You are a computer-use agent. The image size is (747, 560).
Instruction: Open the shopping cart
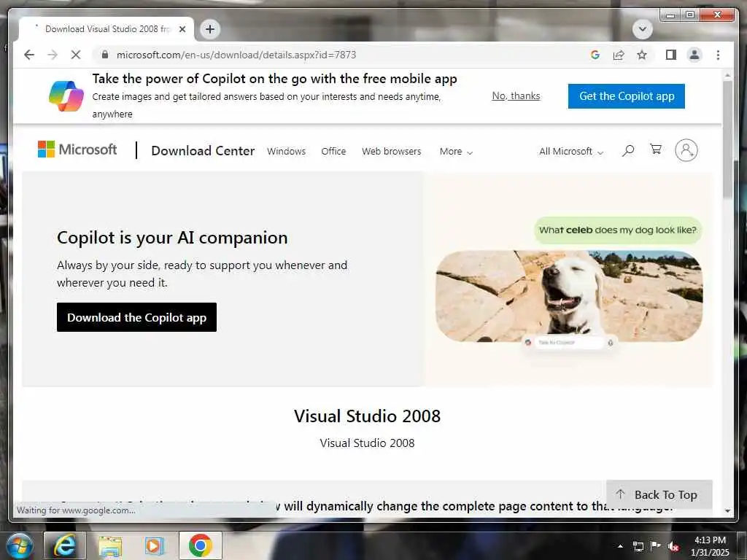[656, 149]
